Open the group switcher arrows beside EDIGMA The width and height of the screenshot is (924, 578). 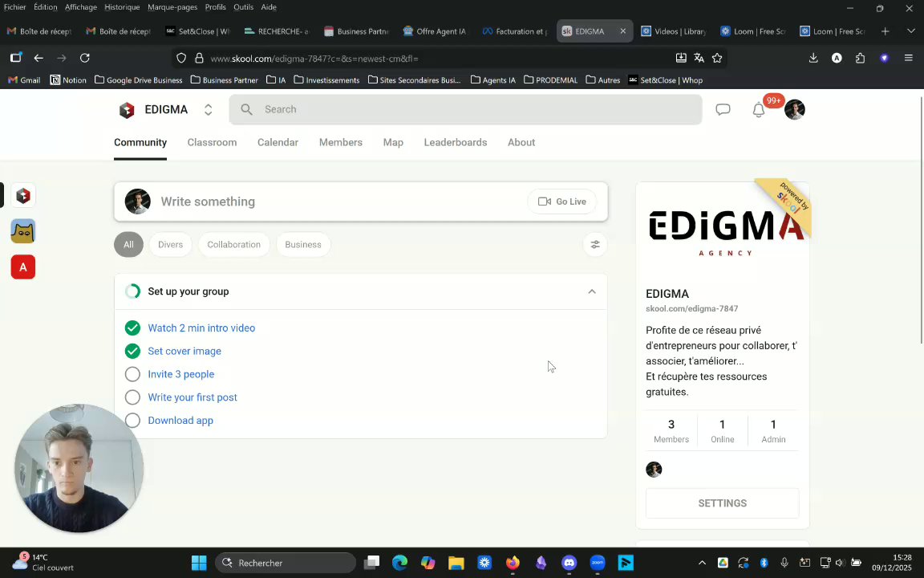208,110
